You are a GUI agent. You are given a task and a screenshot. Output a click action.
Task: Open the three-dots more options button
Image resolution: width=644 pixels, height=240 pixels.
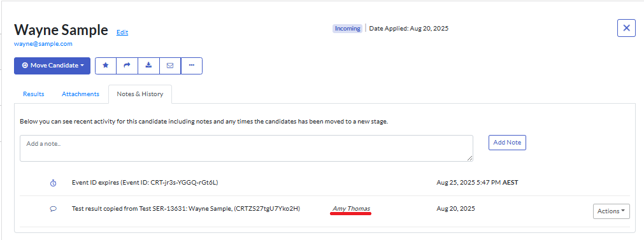tap(191, 66)
